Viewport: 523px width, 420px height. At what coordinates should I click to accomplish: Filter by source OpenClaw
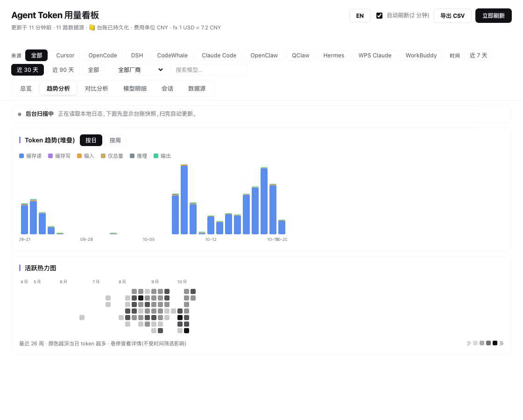[264, 56]
